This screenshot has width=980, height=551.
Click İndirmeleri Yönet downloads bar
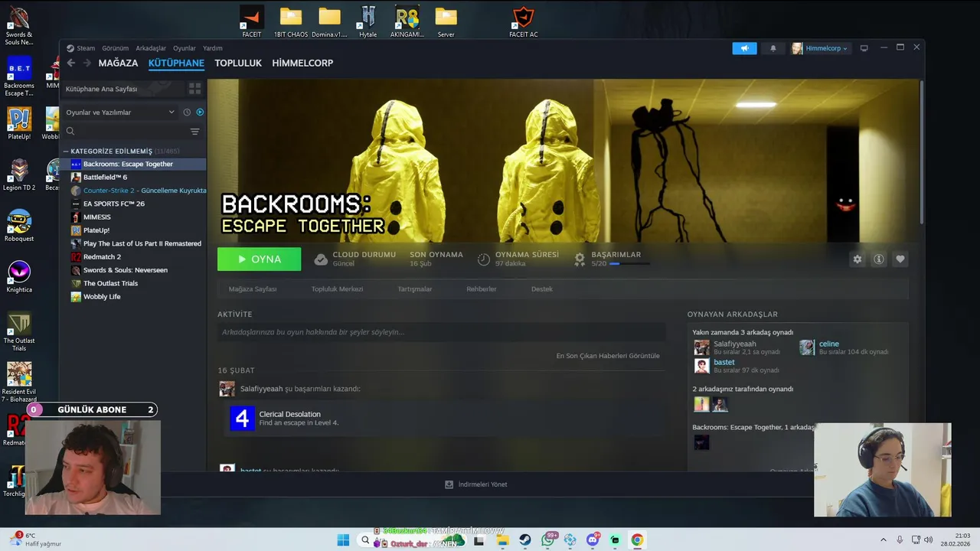tap(476, 484)
